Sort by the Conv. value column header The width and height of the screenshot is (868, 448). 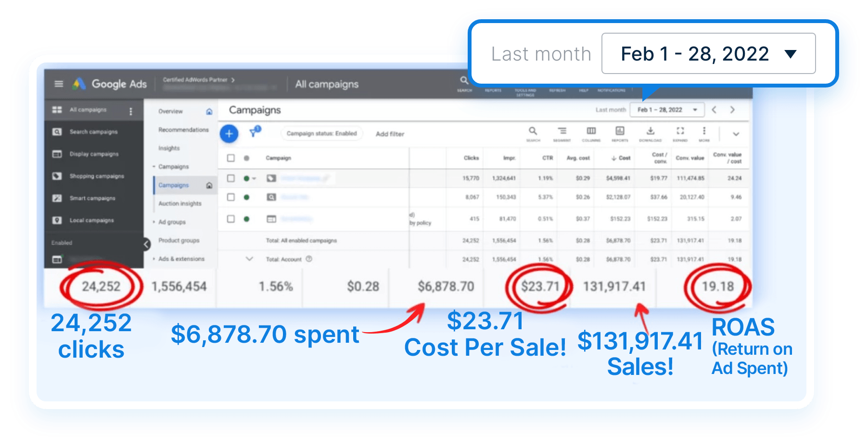[x=689, y=158]
